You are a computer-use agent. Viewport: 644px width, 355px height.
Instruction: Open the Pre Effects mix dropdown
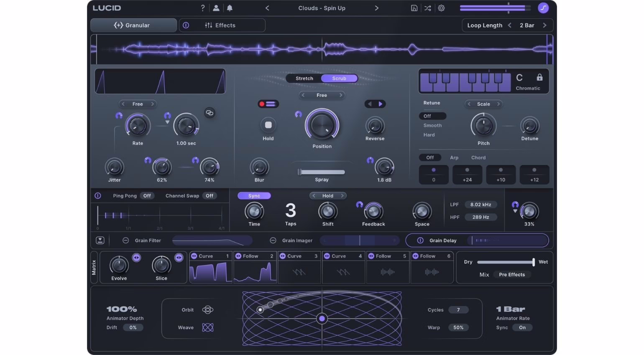(512, 274)
